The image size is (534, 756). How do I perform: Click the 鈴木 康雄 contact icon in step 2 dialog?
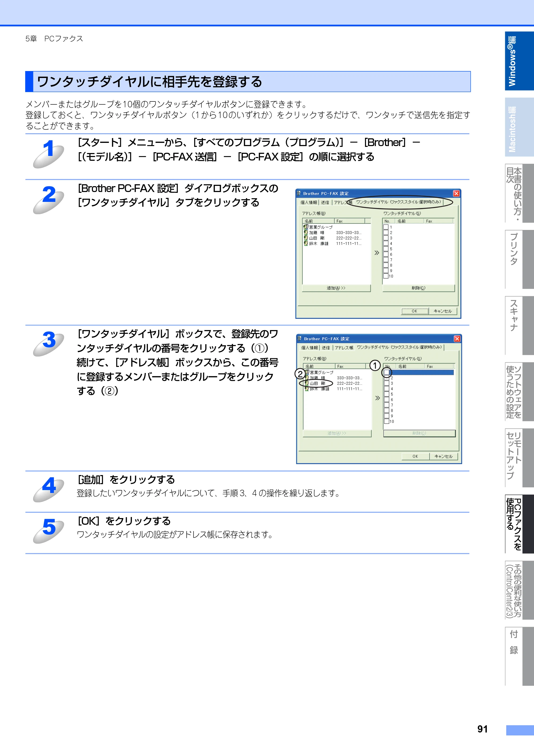306,243
